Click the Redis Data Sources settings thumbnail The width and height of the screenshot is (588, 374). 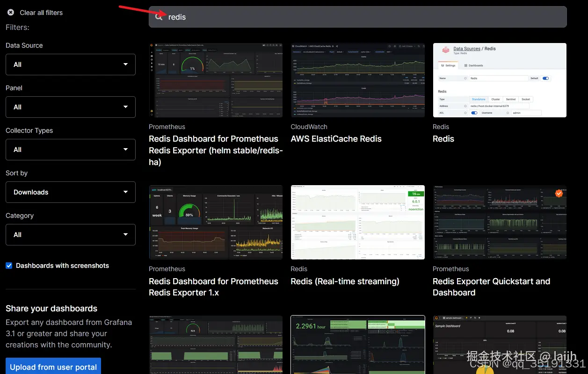click(x=500, y=80)
